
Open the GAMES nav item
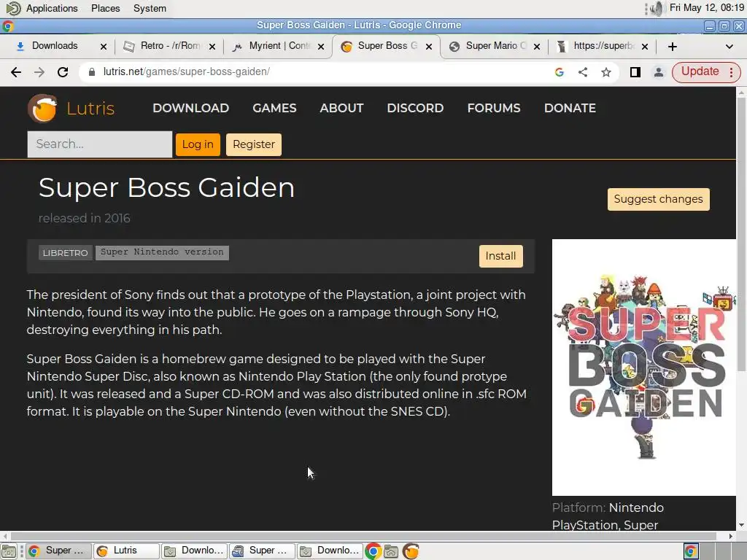pos(274,108)
